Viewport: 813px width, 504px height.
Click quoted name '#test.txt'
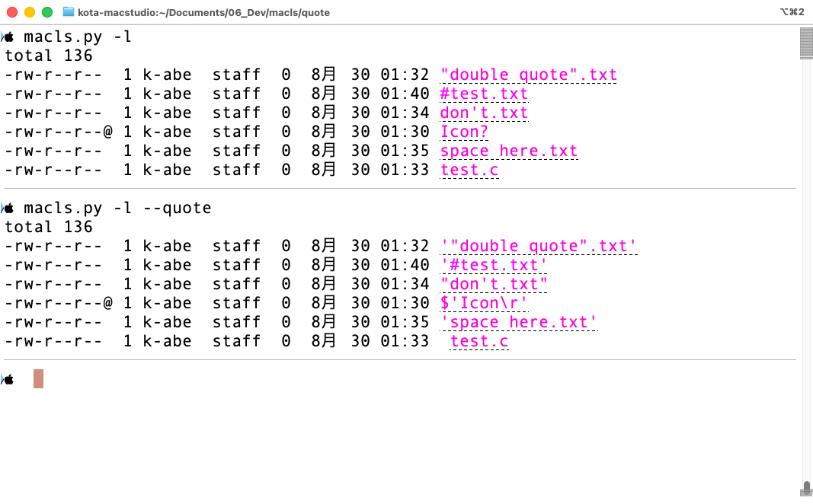pyautogui.click(x=495, y=265)
